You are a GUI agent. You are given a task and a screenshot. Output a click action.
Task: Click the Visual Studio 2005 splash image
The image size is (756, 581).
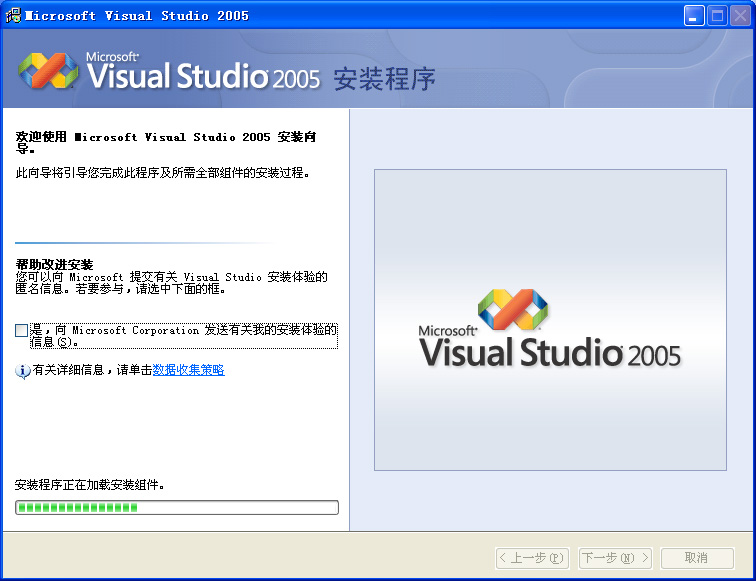coord(550,320)
